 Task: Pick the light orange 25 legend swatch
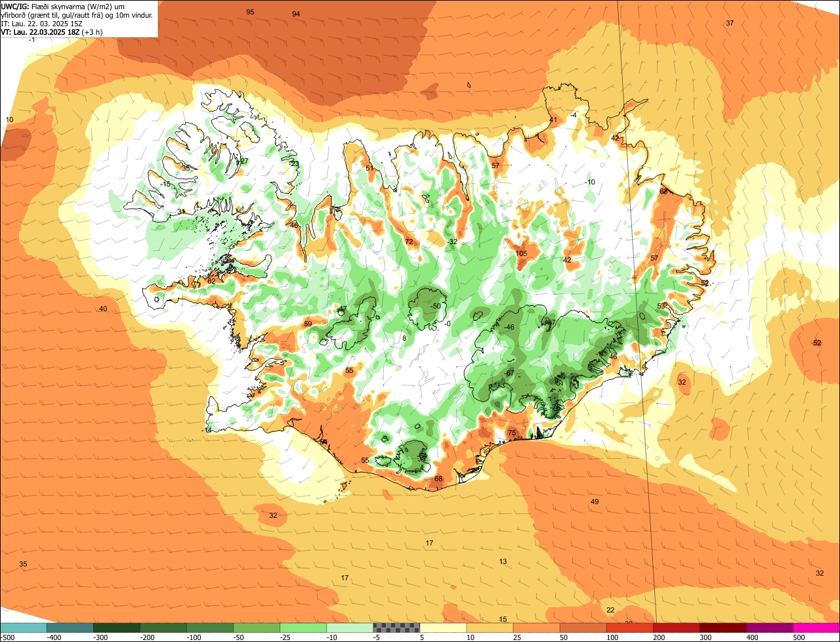click(x=536, y=628)
